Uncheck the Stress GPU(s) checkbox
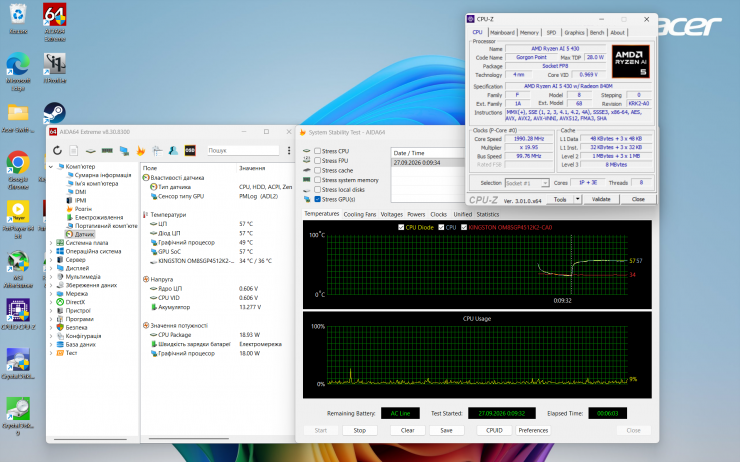Screen dimensions: 740x462 coord(318,199)
